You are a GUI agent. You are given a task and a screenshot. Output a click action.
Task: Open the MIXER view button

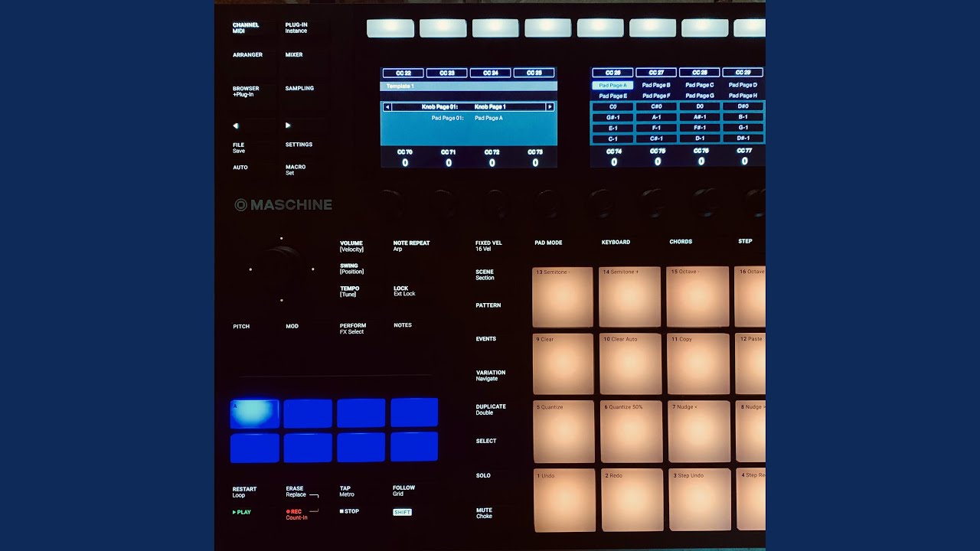pos(294,55)
